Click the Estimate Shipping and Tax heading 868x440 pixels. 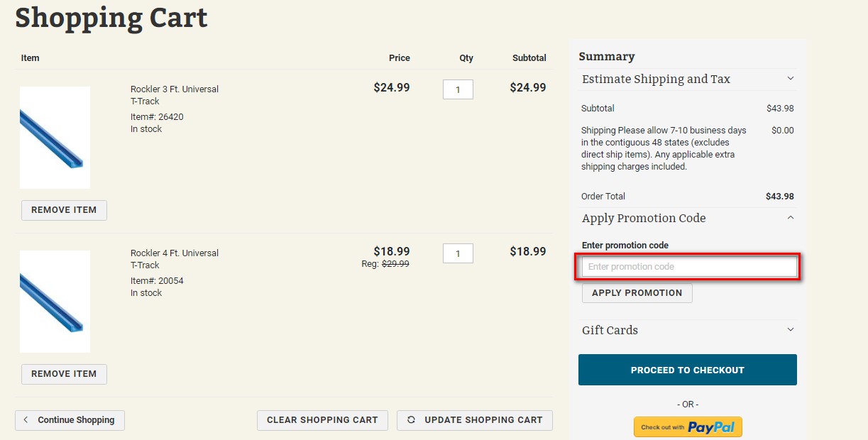tap(656, 79)
